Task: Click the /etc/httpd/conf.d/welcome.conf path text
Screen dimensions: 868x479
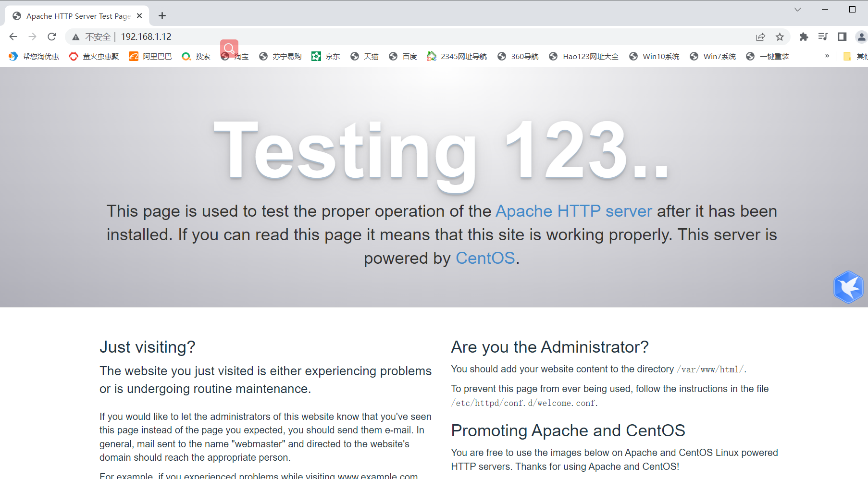Action: [x=523, y=403]
